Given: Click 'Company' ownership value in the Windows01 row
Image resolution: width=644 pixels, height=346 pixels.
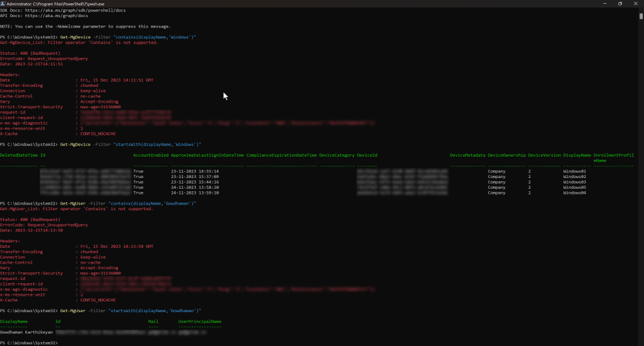Looking at the screenshot, I should (x=497, y=171).
